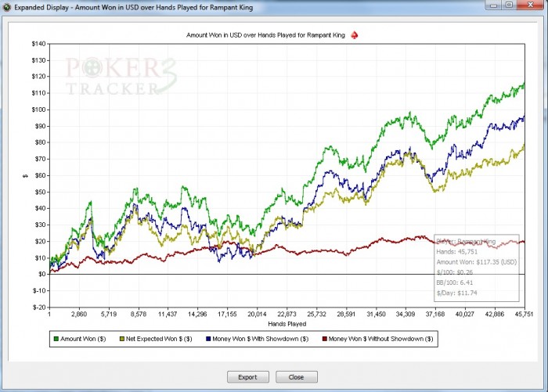
Task: Click the $140 y-axis value
Action: tap(39, 44)
